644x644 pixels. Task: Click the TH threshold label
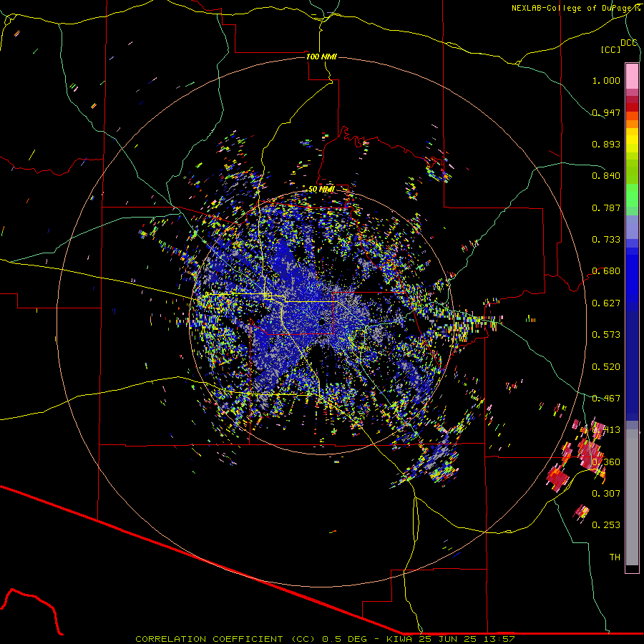coord(615,557)
